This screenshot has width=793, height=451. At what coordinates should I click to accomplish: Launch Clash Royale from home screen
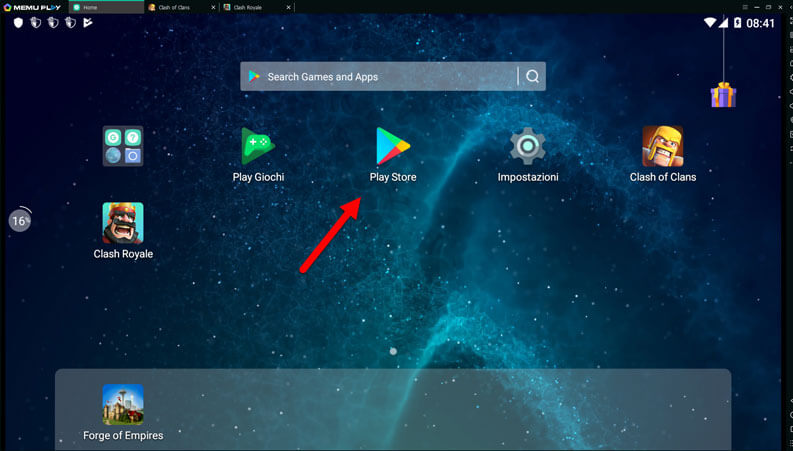123,223
